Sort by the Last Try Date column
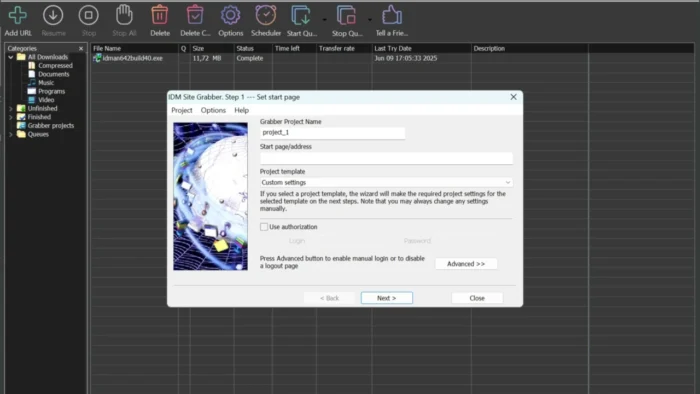 [421, 48]
